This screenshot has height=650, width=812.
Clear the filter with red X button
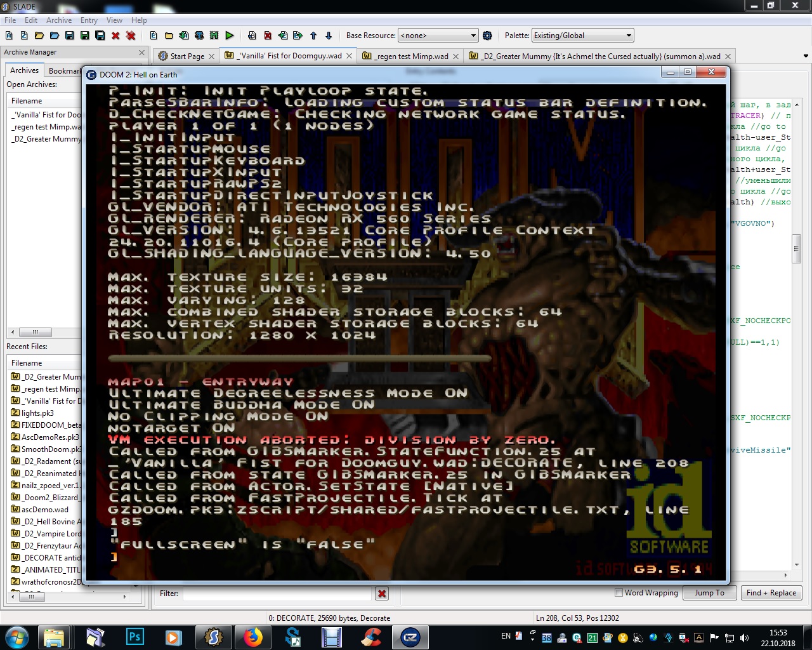click(382, 594)
